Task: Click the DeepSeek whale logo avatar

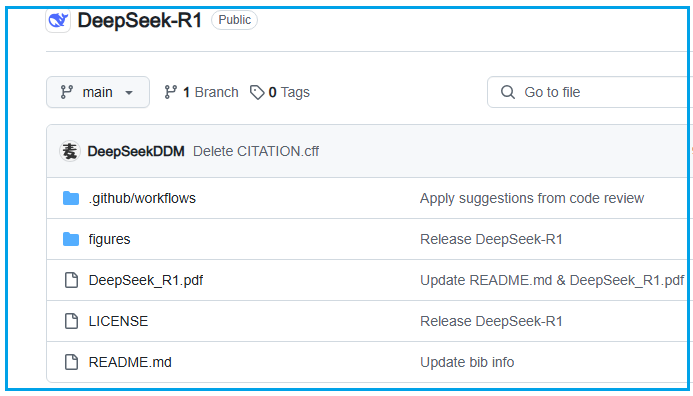Action: [58, 20]
